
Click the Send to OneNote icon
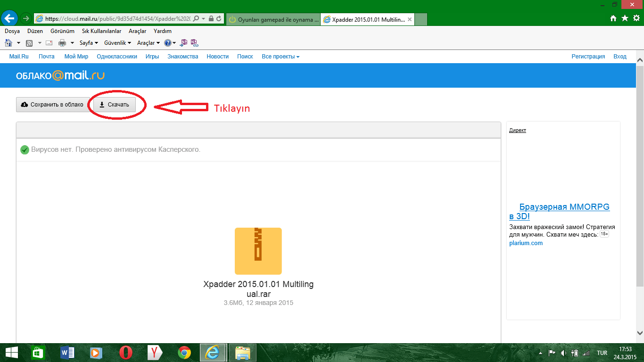tap(184, 43)
